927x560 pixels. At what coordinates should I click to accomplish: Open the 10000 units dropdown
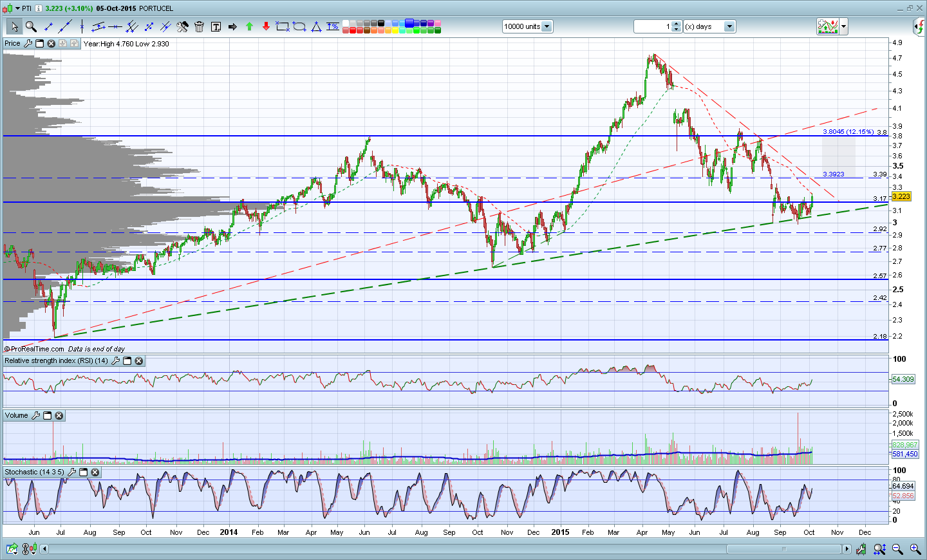pos(547,26)
